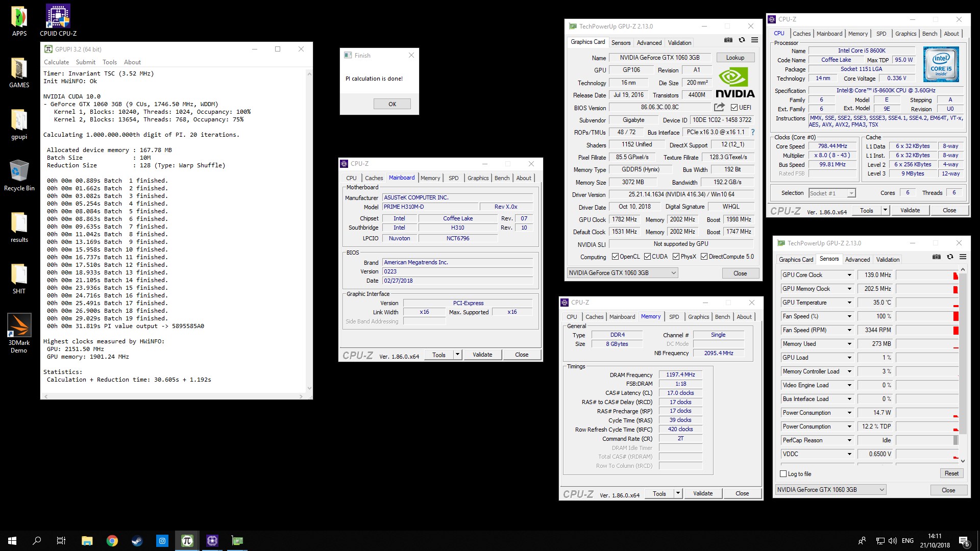Click Tools button in CPU-Z CPU window
The height and width of the screenshot is (551, 980).
pos(867,210)
